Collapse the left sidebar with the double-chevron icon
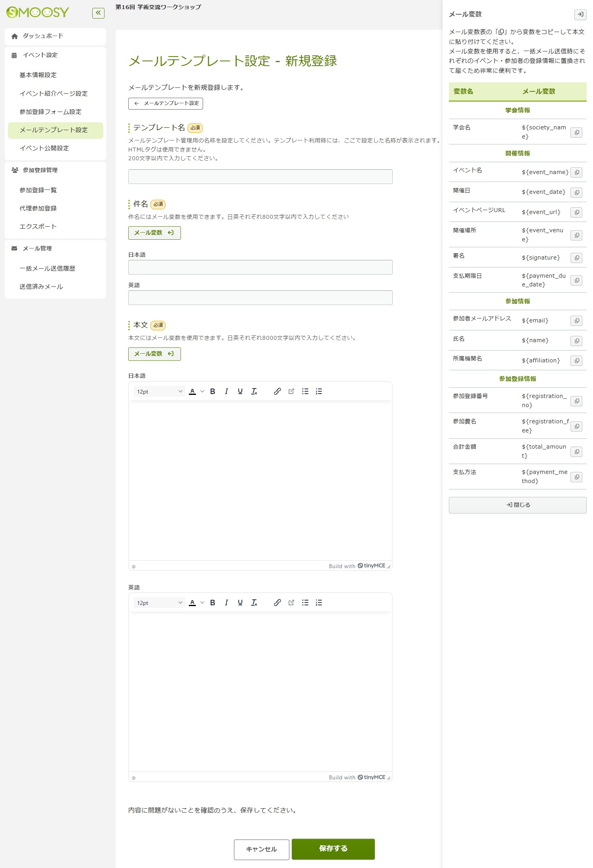Screen dimensions: 593x868 click(x=98, y=13)
